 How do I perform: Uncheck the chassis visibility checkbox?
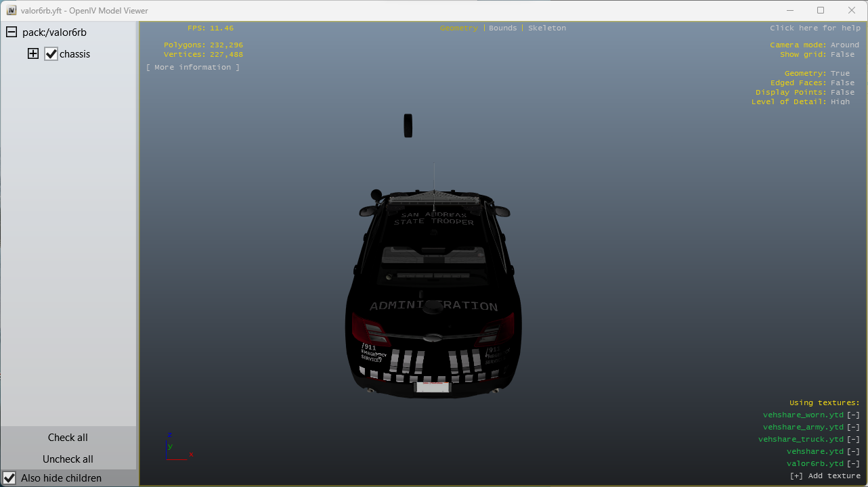[x=51, y=54]
